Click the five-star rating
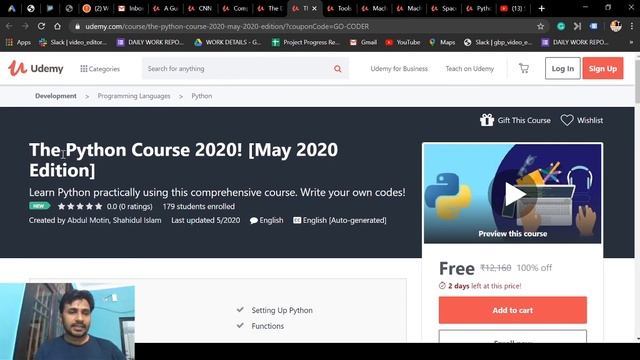The width and height of the screenshot is (640, 360). point(80,207)
